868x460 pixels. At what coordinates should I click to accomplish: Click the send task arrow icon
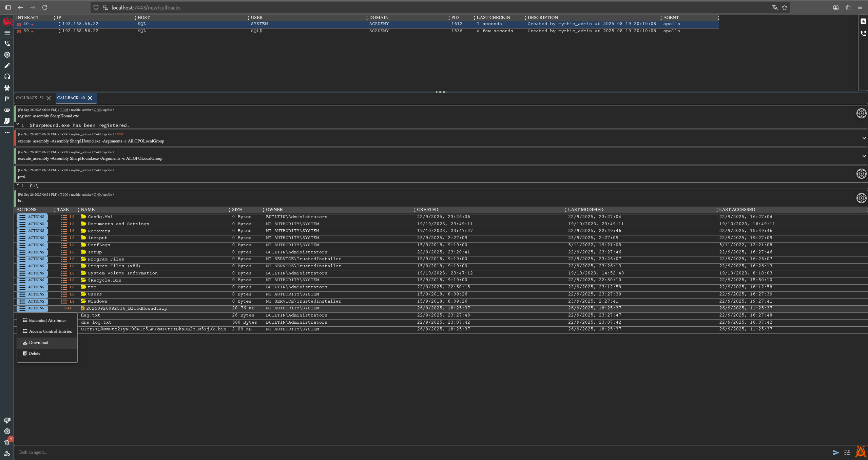[836, 453]
